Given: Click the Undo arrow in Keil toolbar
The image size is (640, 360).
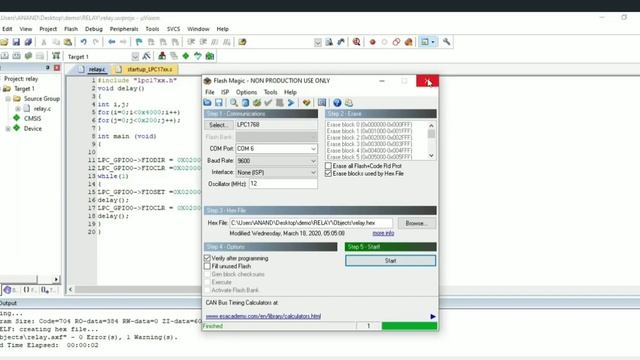Looking at the screenshot, I should pos(83,42).
